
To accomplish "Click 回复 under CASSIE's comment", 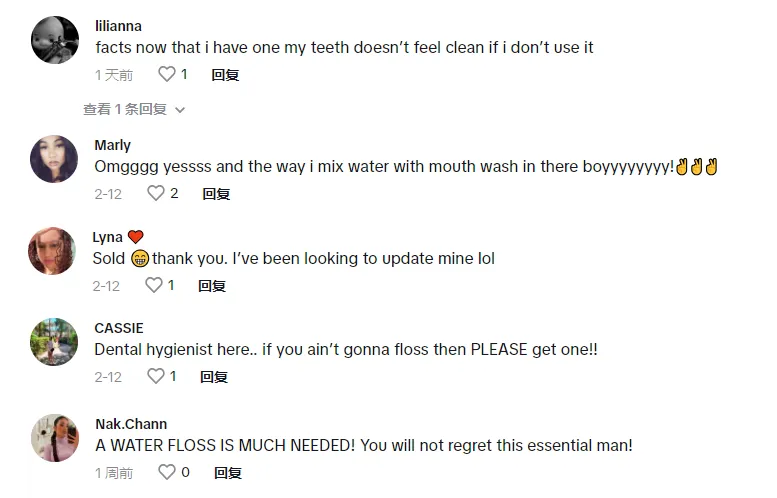I will (x=214, y=377).
